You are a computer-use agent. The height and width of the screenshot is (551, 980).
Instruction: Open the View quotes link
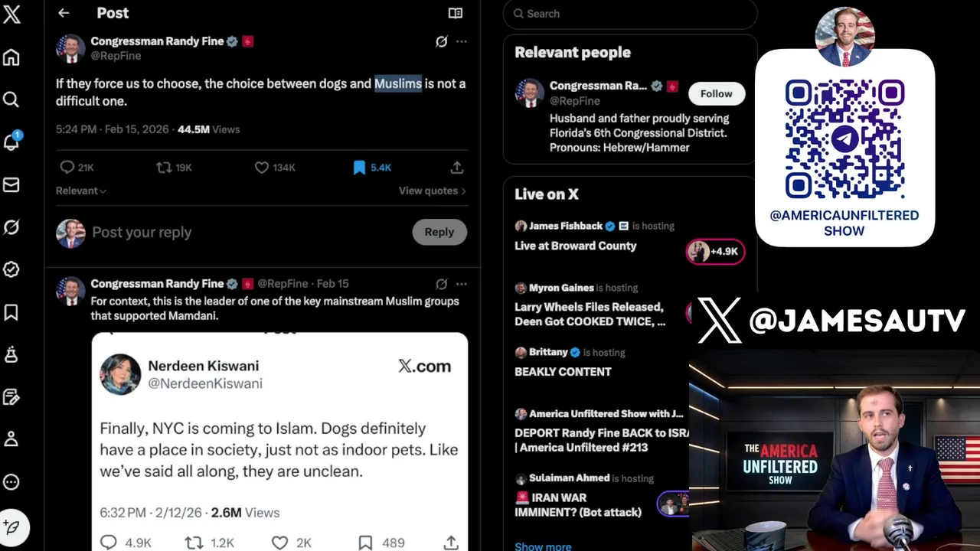coord(433,191)
